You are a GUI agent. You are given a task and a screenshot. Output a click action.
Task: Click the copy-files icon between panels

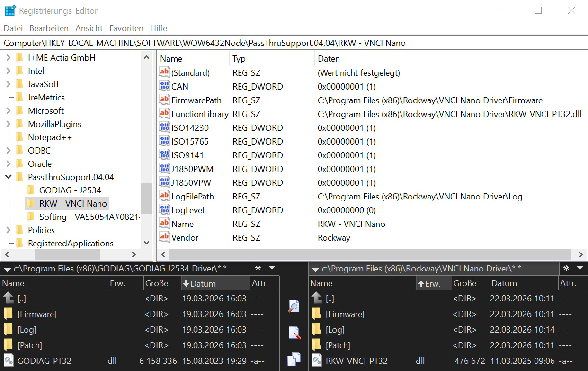click(294, 359)
